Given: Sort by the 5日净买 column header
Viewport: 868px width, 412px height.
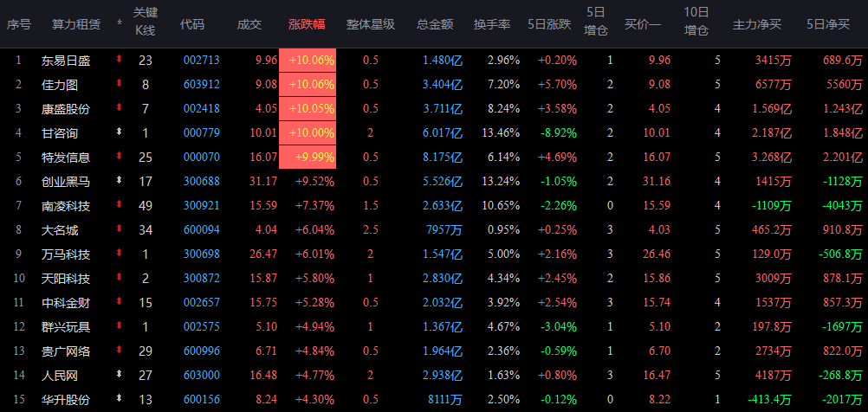Looking at the screenshot, I should [828, 24].
